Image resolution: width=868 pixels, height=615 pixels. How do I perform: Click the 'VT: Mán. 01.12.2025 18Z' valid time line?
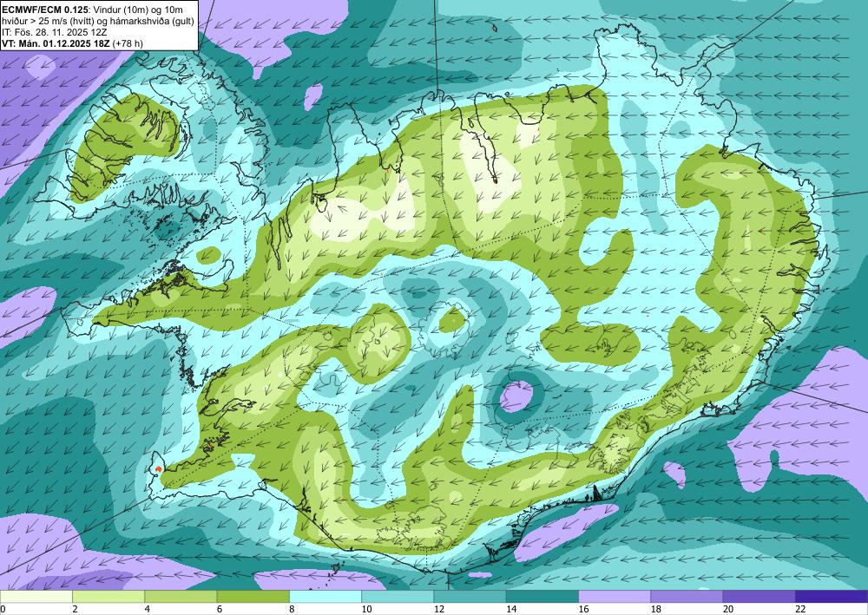coord(73,43)
